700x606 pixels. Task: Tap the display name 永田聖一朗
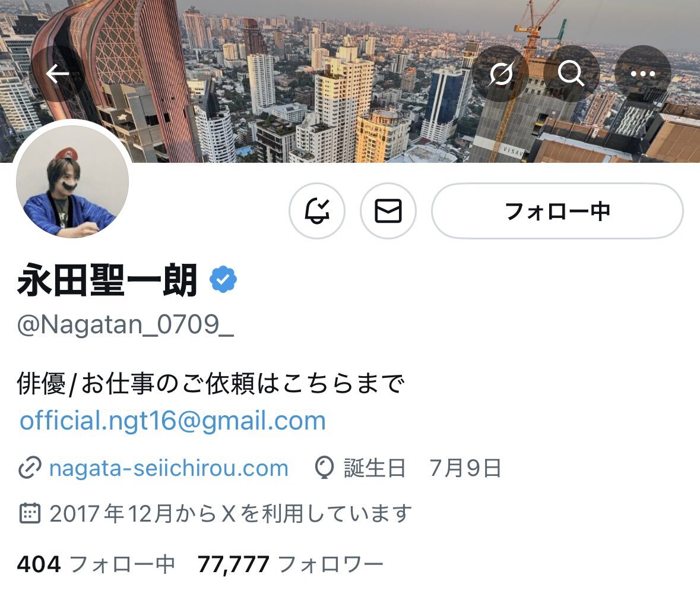click(107, 280)
